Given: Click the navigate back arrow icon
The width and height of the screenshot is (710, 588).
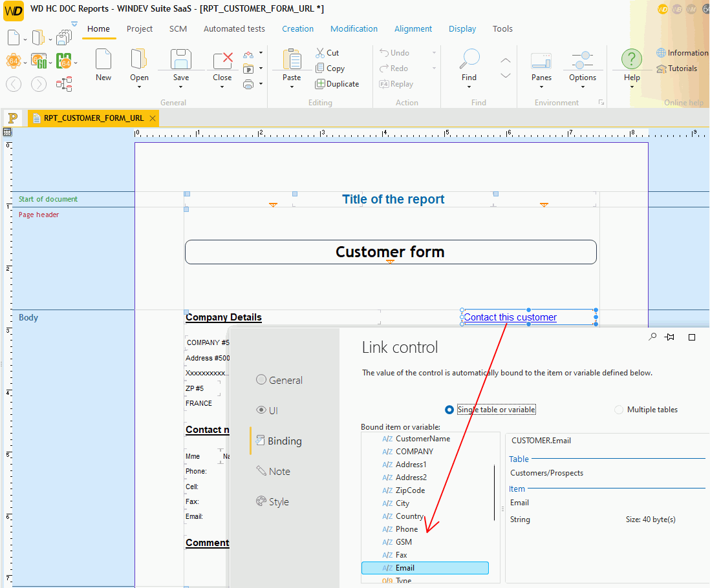Looking at the screenshot, I should pos(14,84).
